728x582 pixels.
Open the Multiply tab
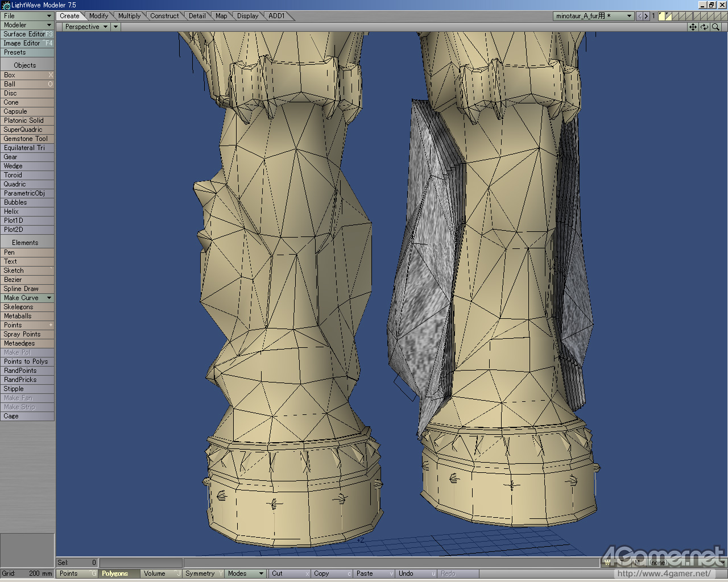pos(129,16)
